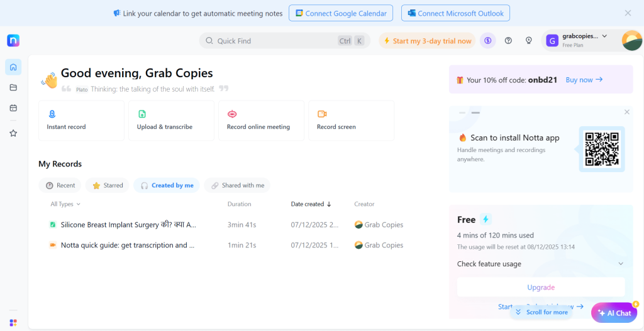
Task: Click the first carousel indicator dash
Action: click(462, 112)
